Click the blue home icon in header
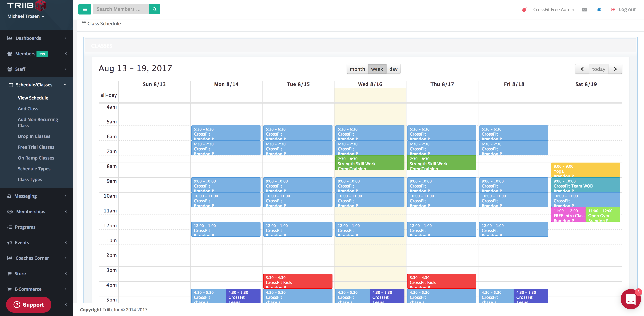Image resolution: width=644 pixels, height=316 pixels. click(x=599, y=9)
